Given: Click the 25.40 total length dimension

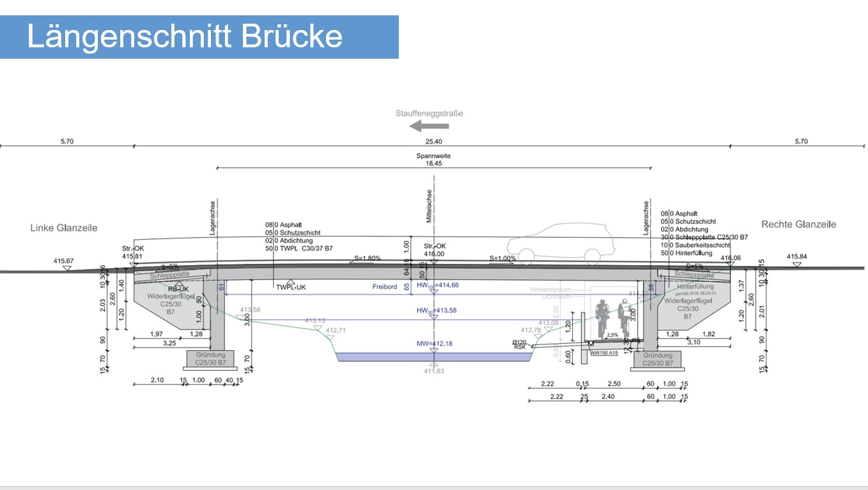Looking at the screenshot, I should 433,141.
